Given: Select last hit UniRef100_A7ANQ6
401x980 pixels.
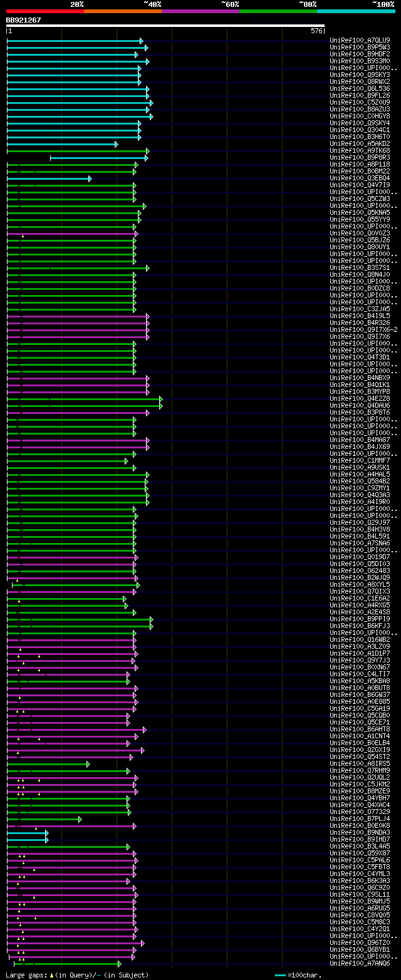Looking at the screenshot, I should 360,963.
